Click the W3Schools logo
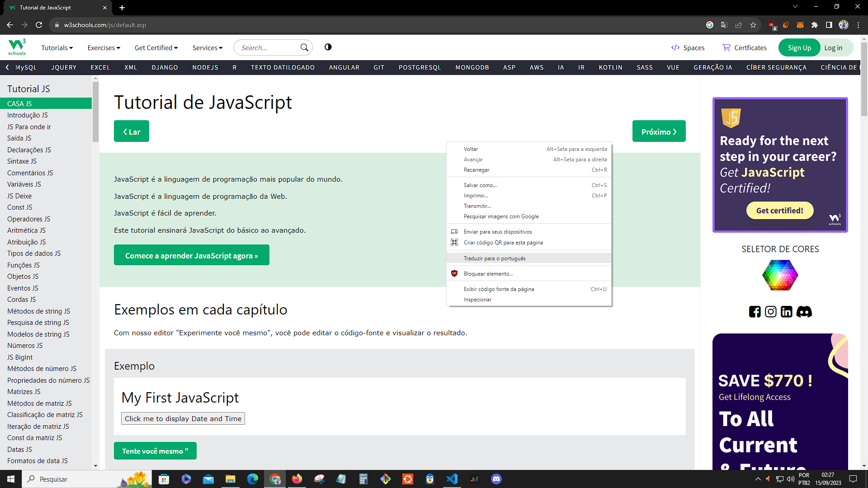Image resolution: width=868 pixels, height=488 pixels. (17, 47)
